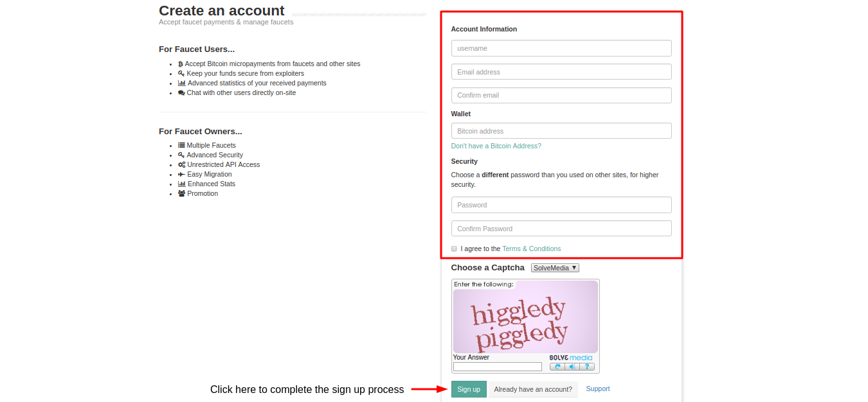Click the Already have an account button

533,389
